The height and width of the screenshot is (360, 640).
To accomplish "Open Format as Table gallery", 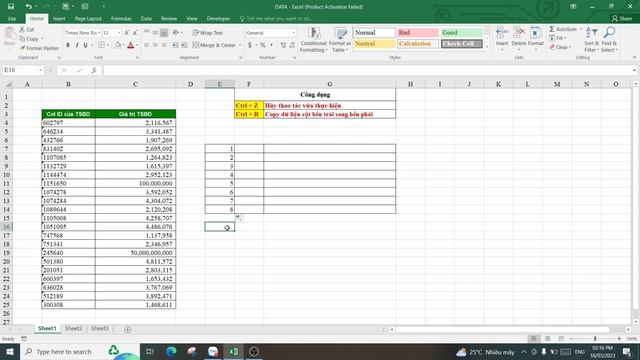I will click(340, 40).
